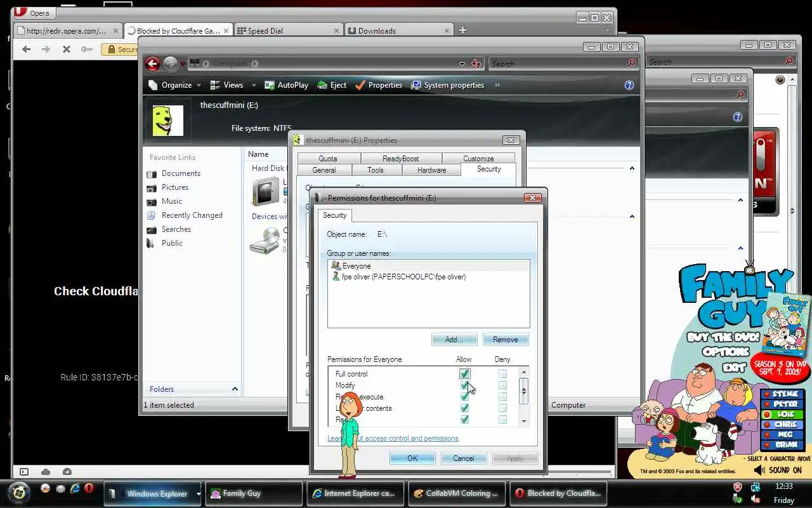Launch Internet Explorer from Quick Launch
The image size is (812, 508).
coord(75,488)
